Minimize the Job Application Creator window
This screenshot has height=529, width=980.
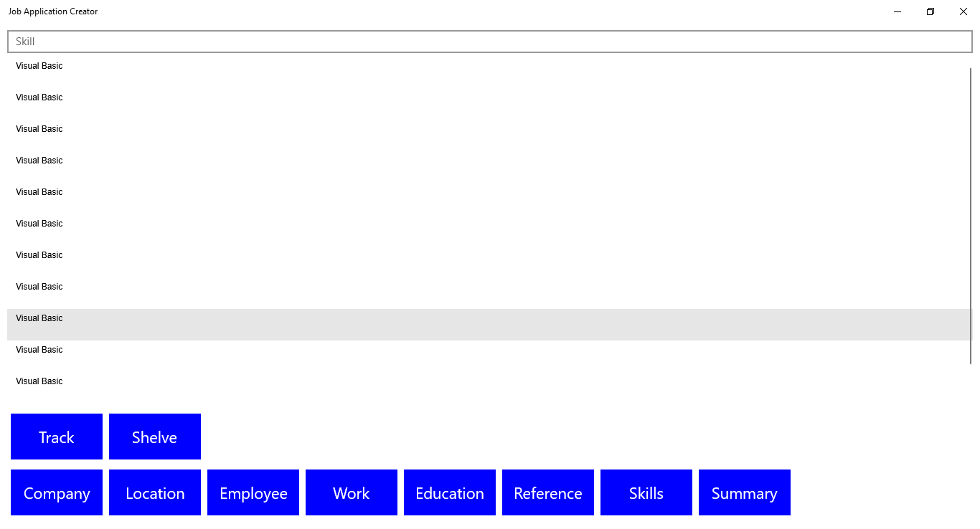pyautogui.click(x=897, y=11)
